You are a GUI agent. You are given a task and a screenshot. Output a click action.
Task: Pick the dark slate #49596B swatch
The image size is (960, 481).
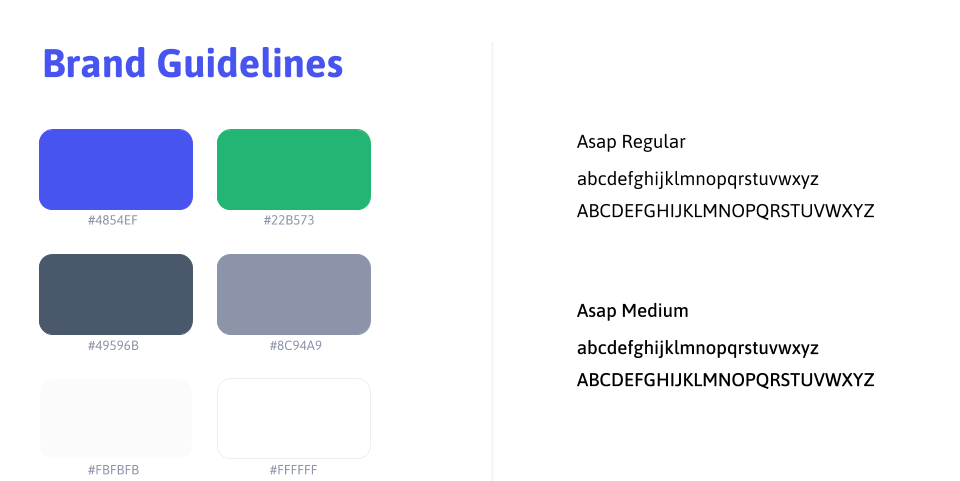click(x=116, y=294)
